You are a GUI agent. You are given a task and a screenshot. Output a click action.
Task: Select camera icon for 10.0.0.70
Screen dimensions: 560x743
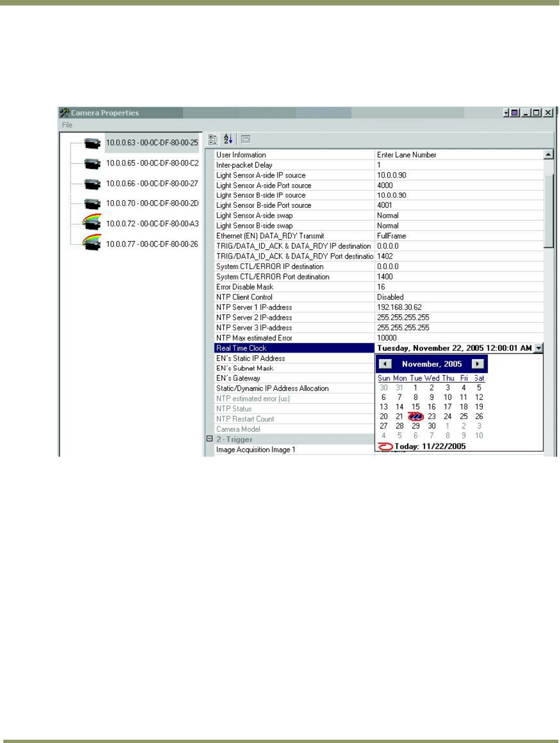click(x=93, y=204)
